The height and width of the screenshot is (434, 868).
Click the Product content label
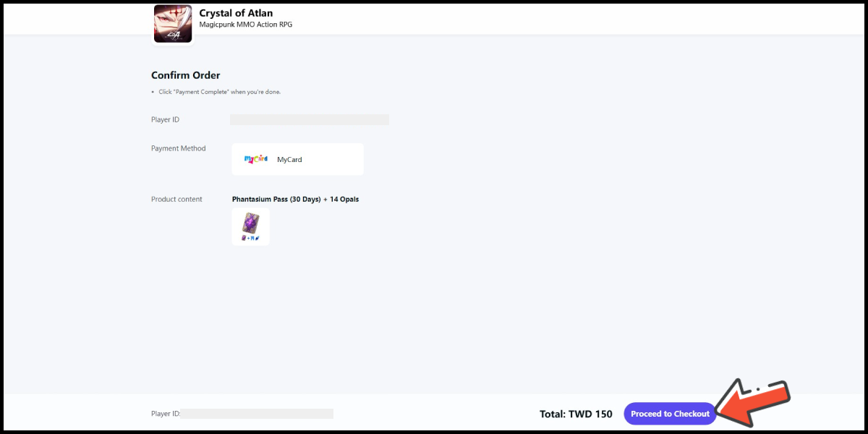[x=176, y=199]
